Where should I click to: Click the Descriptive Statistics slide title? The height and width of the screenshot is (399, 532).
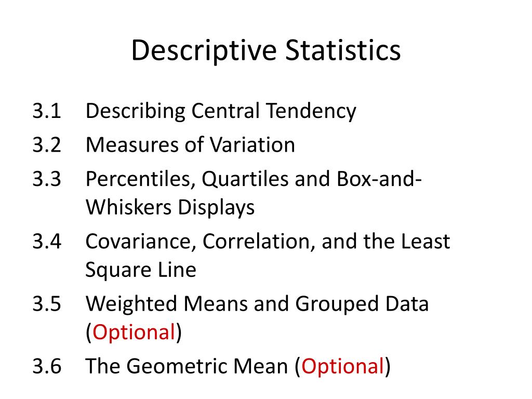click(266, 51)
